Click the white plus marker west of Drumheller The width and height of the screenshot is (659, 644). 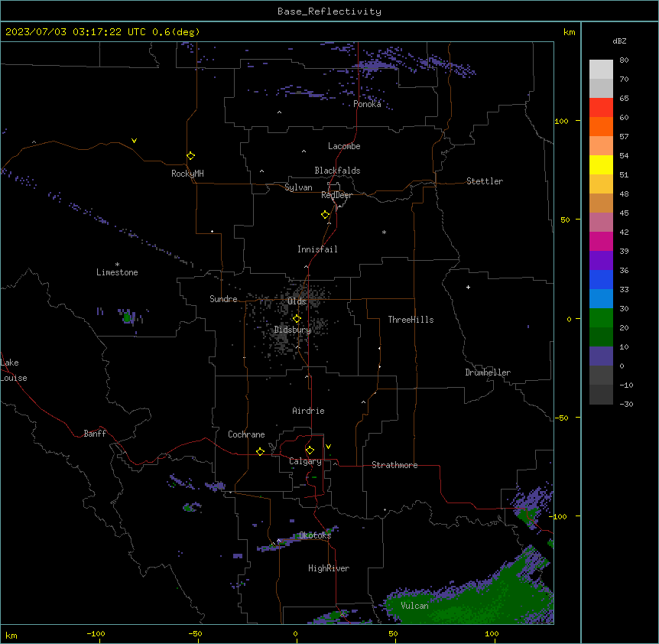click(468, 287)
